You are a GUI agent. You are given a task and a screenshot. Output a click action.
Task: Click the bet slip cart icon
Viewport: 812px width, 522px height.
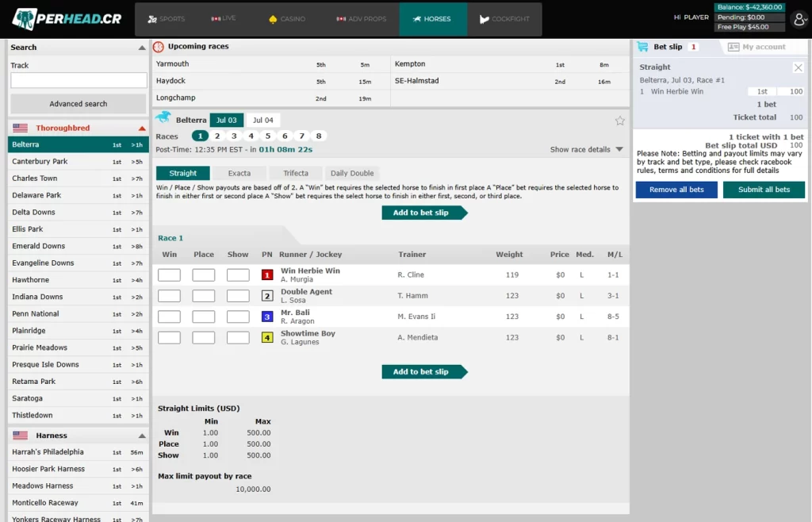[x=642, y=47]
